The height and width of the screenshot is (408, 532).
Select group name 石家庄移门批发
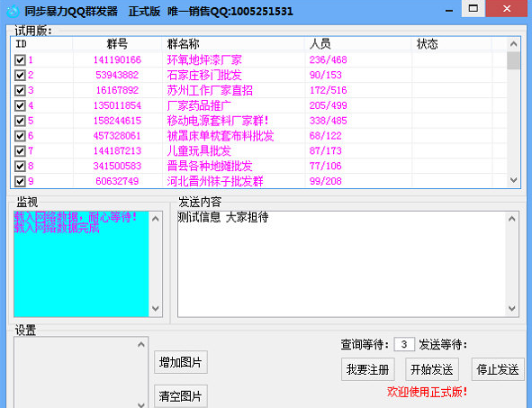pyautogui.click(x=204, y=75)
